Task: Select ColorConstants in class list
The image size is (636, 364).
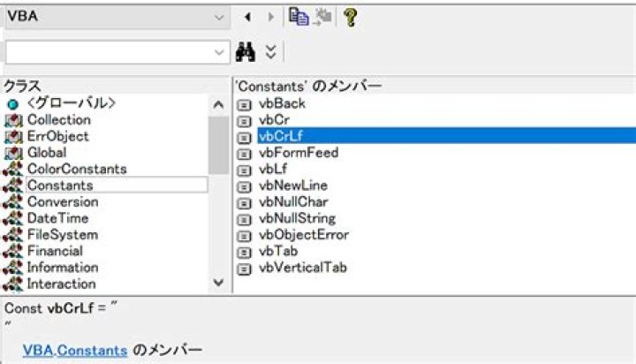Action: click(x=77, y=169)
